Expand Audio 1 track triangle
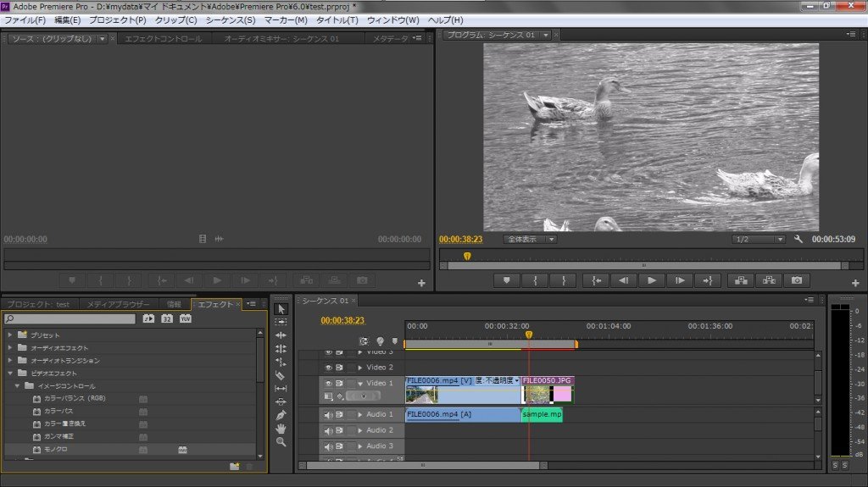 pyautogui.click(x=360, y=414)
